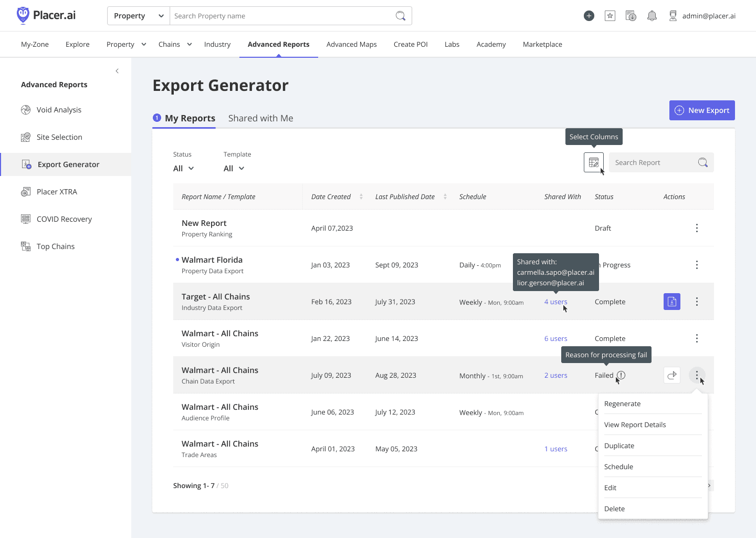The width and height of the screenshot is (756, 538).
Task: Select Edit from context menu
Action: pyautogui.click(x=653, y=488)
